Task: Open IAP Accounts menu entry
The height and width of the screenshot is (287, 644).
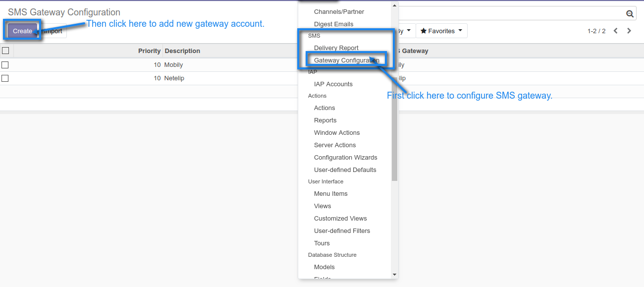Action: pos(333,84)
